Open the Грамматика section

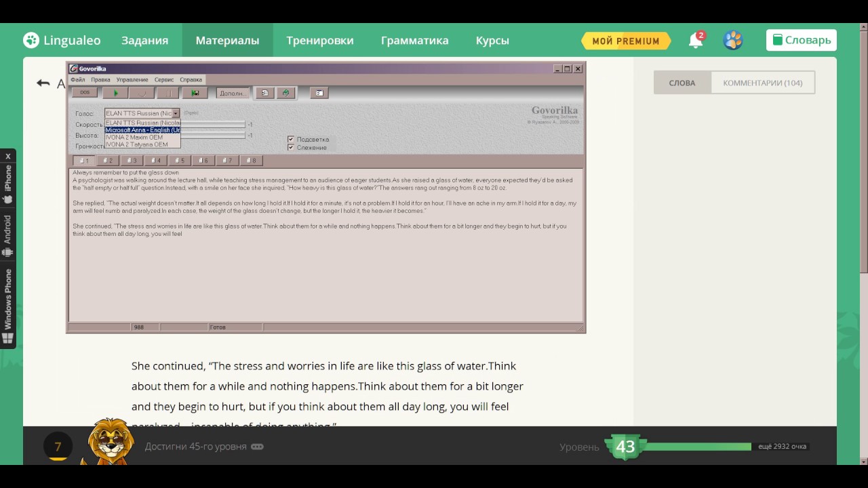(x=414, y=40)
